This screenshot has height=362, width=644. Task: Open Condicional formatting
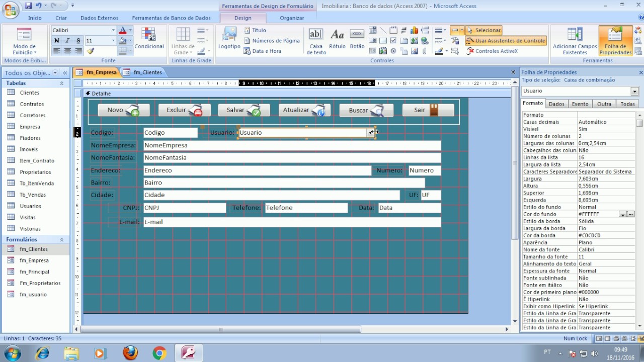(149, 39)
